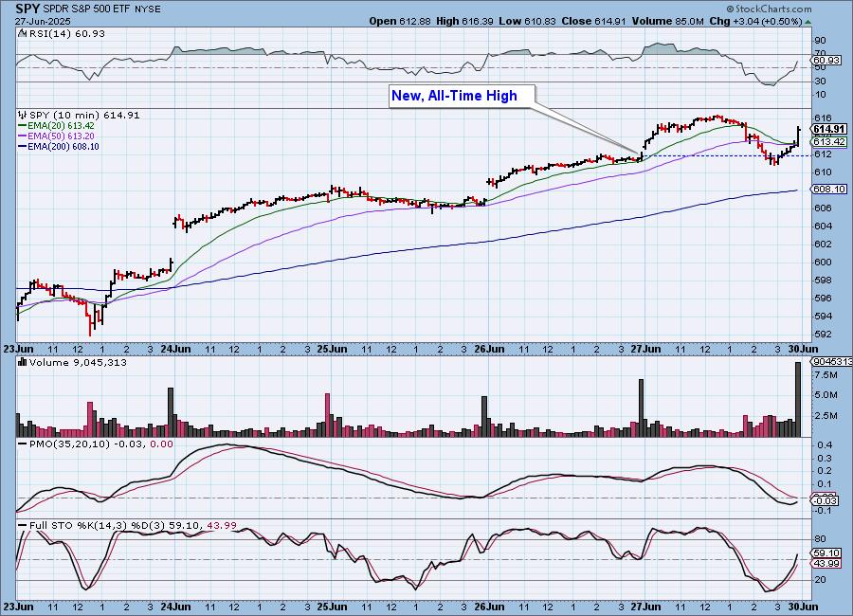The width and height of the screenshot is (853, 616).
Task: Click the 592 price axis label
Action: coord(823,334)
